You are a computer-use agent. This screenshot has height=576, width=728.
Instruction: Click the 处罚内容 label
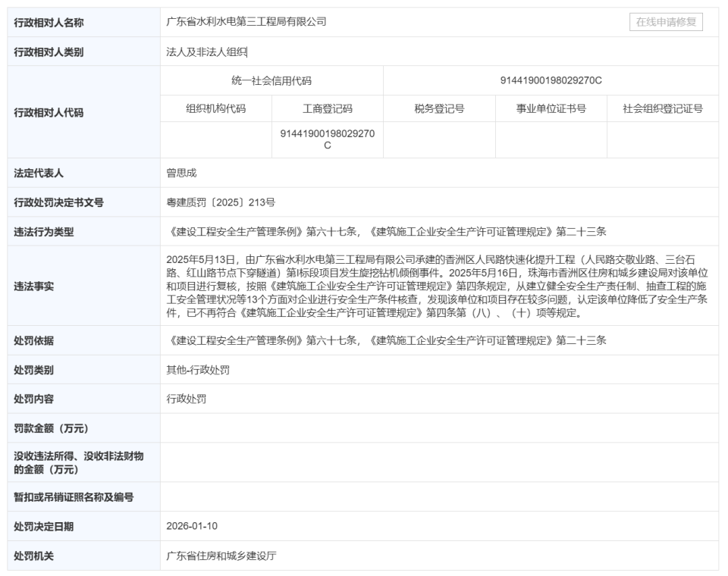click(34, 399)
